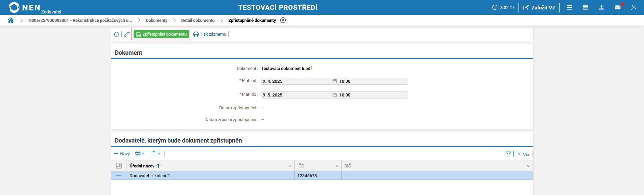The image size is (644, 195).
Task: Go to Detail dokumentu breadcrumb
Action: (x=198, y=21)
